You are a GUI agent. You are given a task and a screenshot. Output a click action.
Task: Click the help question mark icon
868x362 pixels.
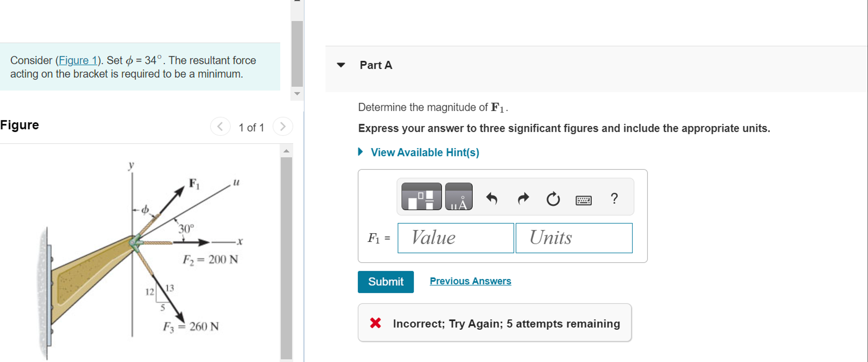tap(614, 199)
